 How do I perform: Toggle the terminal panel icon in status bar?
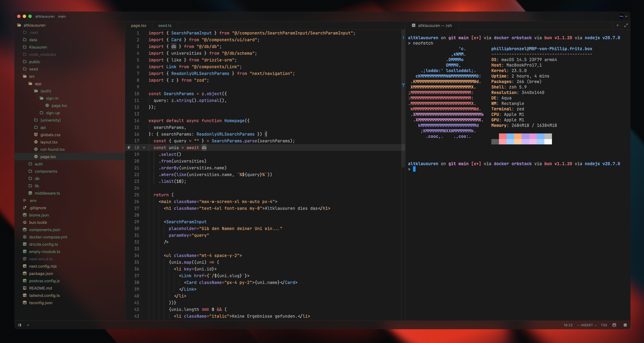625,325
